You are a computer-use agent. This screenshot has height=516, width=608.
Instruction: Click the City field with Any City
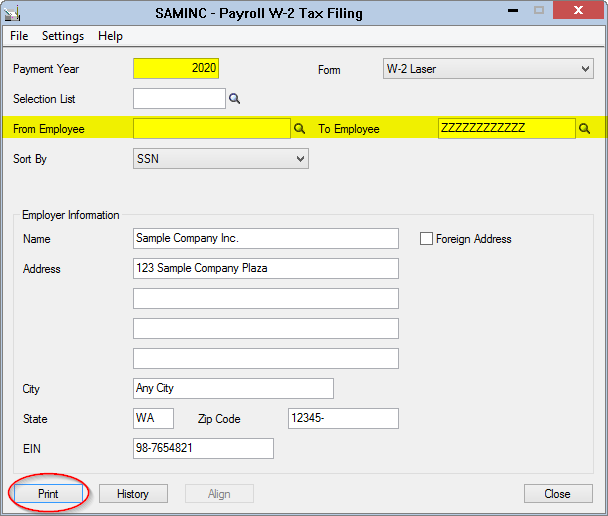[x=233, y=388]
